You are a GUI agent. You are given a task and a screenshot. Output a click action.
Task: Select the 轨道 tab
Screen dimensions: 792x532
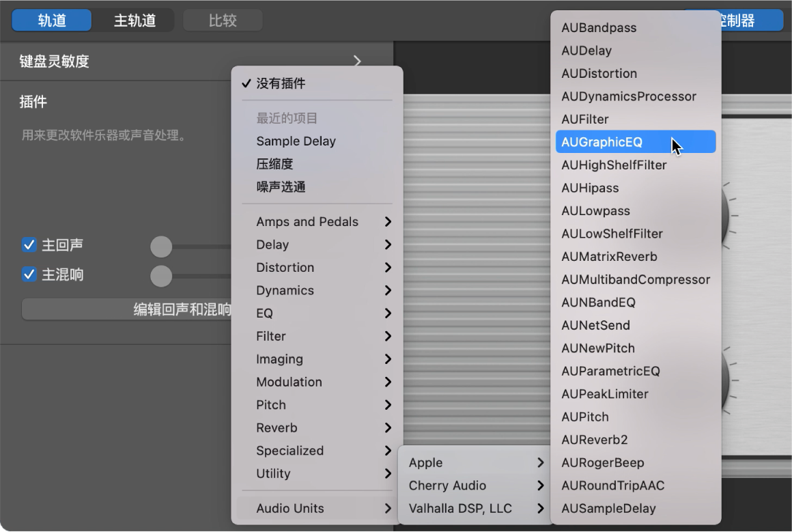(51, 20)
